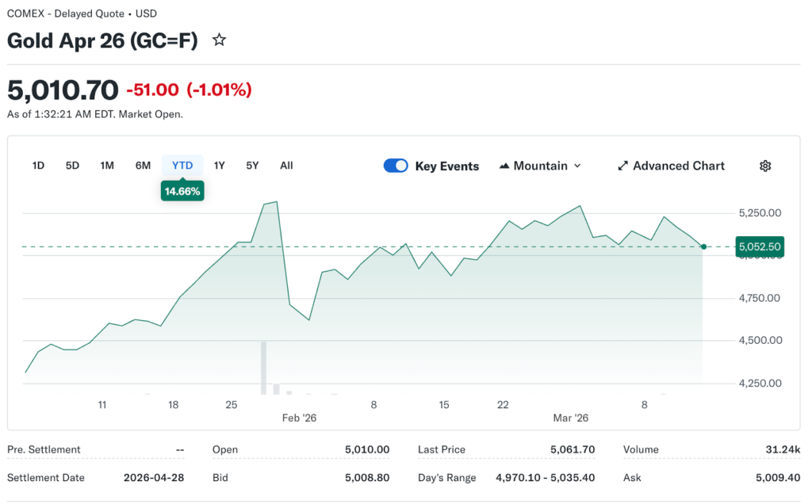Show the 1Y price history
Image resolution: width=812 pixels, height=504 pixels.
point(220,166)
